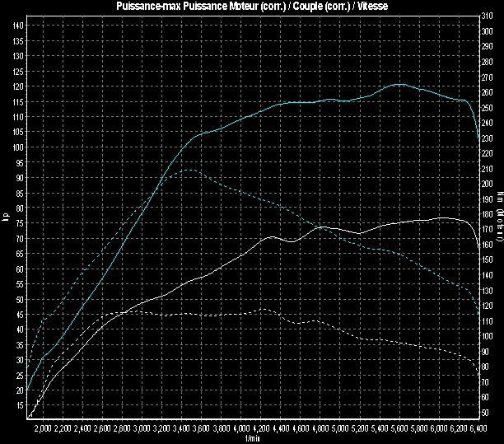
Task: Click the 50 value on right axis
Action: pos(488,412)
